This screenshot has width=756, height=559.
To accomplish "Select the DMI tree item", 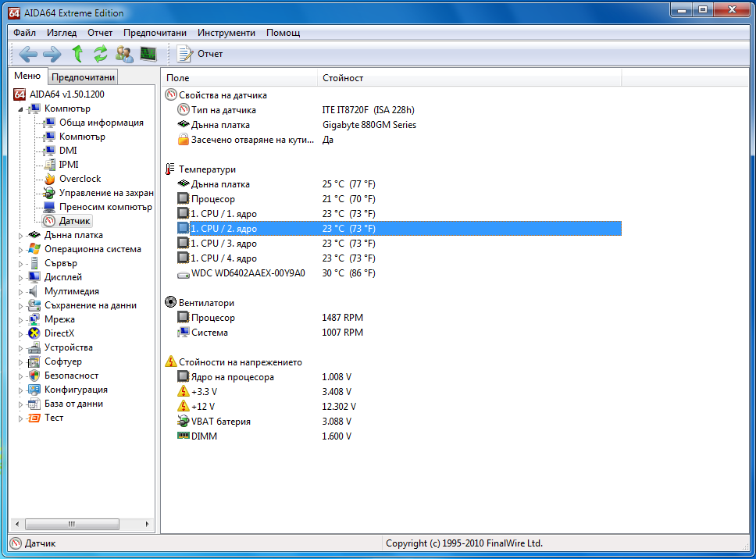I will click(68, 151).
